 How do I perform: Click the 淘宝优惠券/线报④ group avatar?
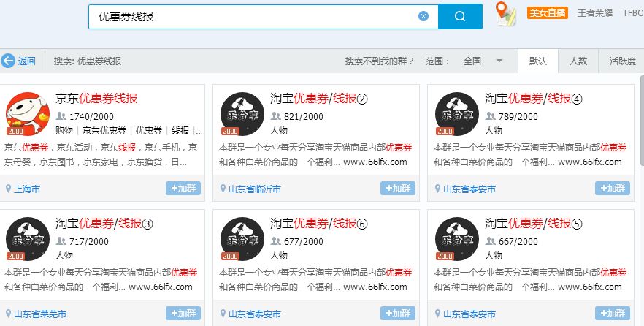(456, 114)
